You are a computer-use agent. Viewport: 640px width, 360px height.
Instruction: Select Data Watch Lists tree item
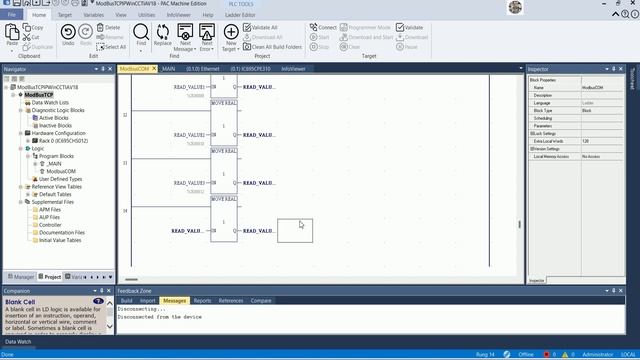pos(50,102)
